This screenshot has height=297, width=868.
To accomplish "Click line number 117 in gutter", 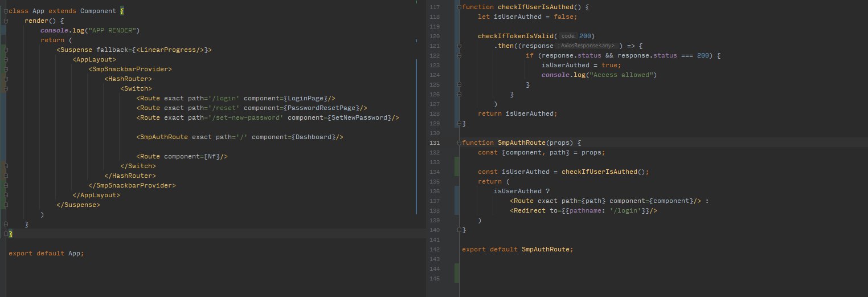I will 434,7.
